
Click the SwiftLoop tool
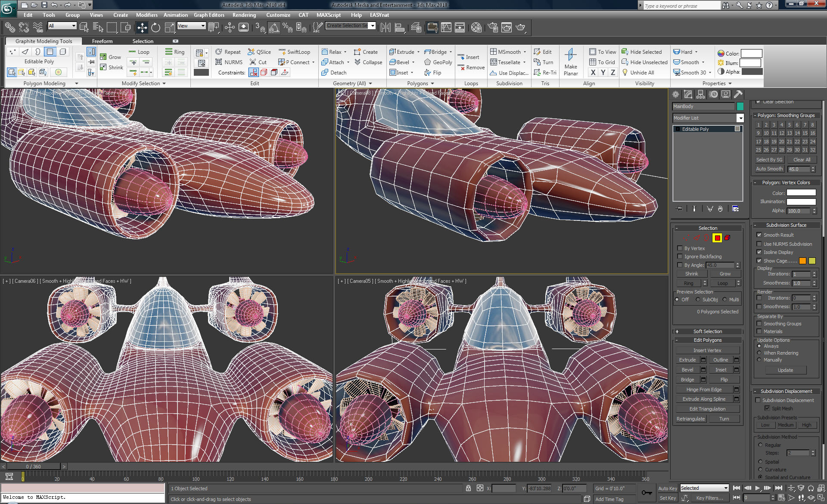(295, 52)
